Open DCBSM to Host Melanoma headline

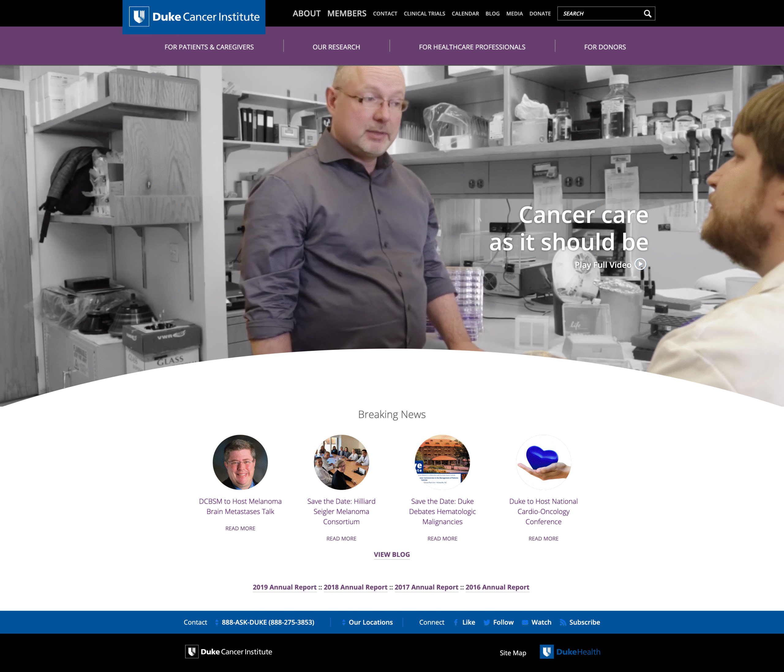(240, 506)
